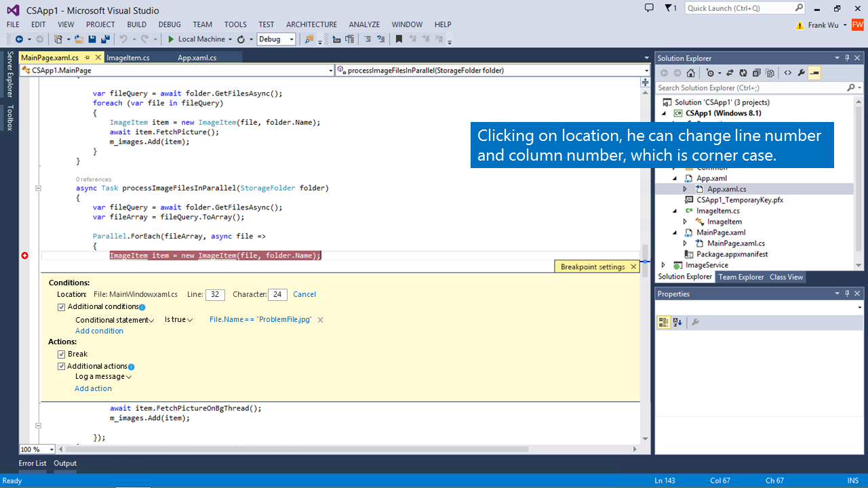Screen dimensions: 868x488
Task: Click the Home icon in Solution Explorer
Action: 690,73
